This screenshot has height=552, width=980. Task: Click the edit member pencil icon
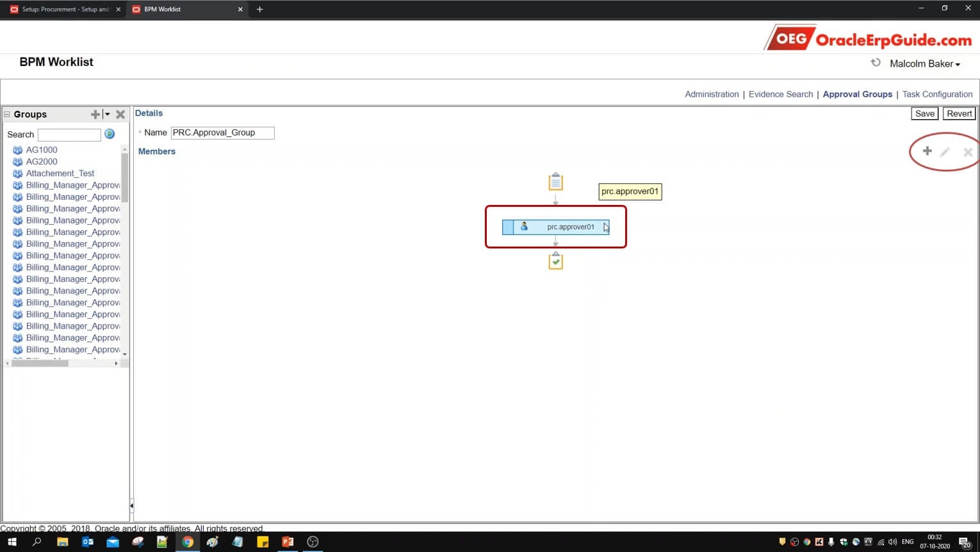pyautogui.click(x=945, y=152)
